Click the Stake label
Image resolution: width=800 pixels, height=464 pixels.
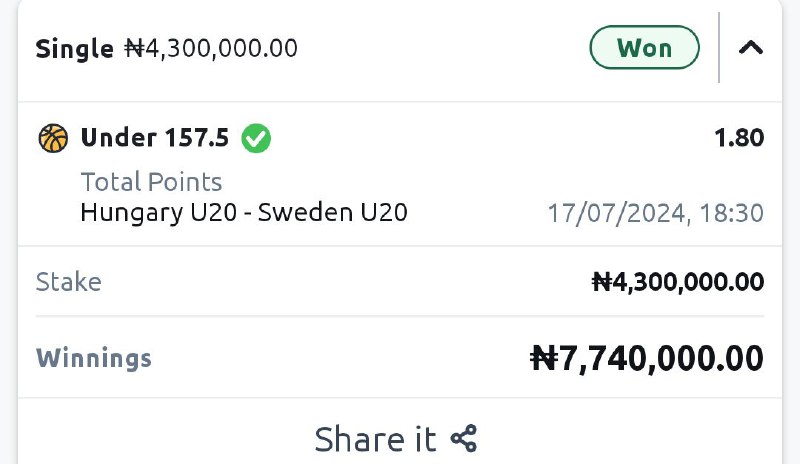pos(68,282)
